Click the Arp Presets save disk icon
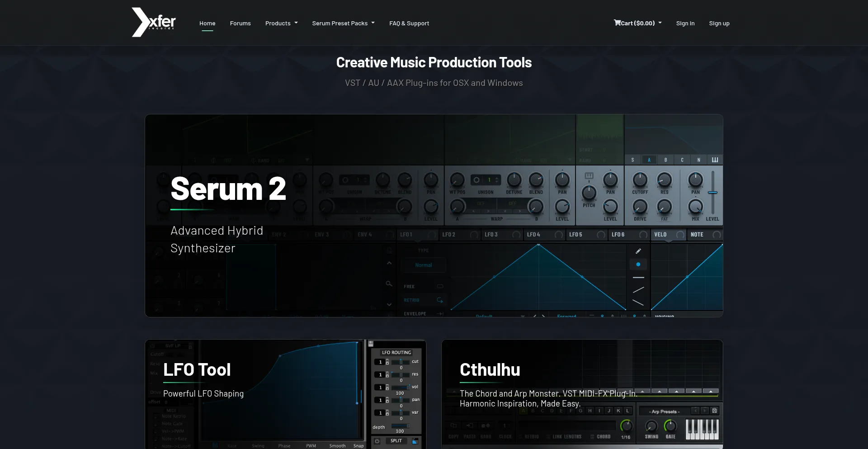The height and width of the screenshot is (449, 868). tap(714, 411)
